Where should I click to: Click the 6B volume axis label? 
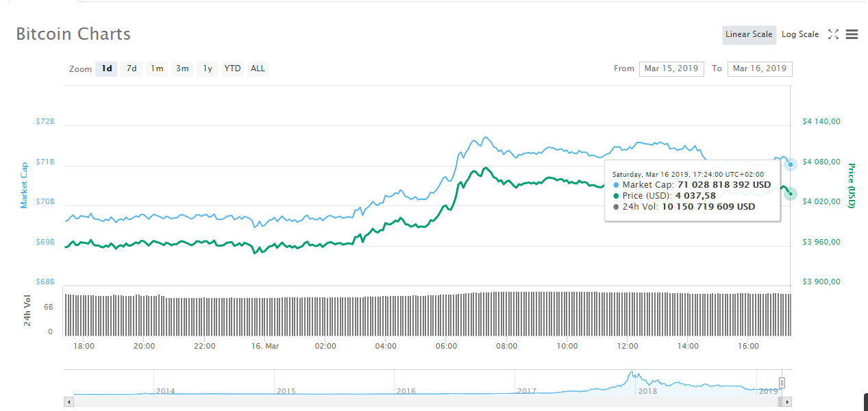(49, 308)
